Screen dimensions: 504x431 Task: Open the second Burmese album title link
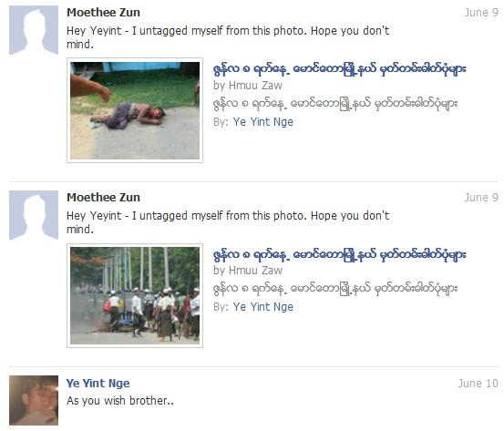[339, 254]
